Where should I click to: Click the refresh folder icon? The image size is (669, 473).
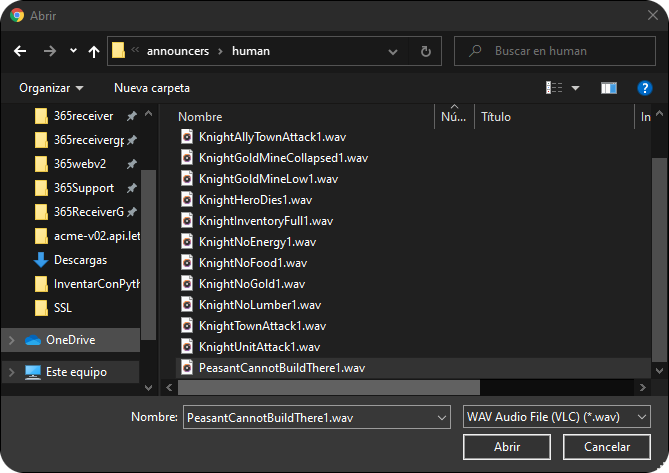[426, 51]
